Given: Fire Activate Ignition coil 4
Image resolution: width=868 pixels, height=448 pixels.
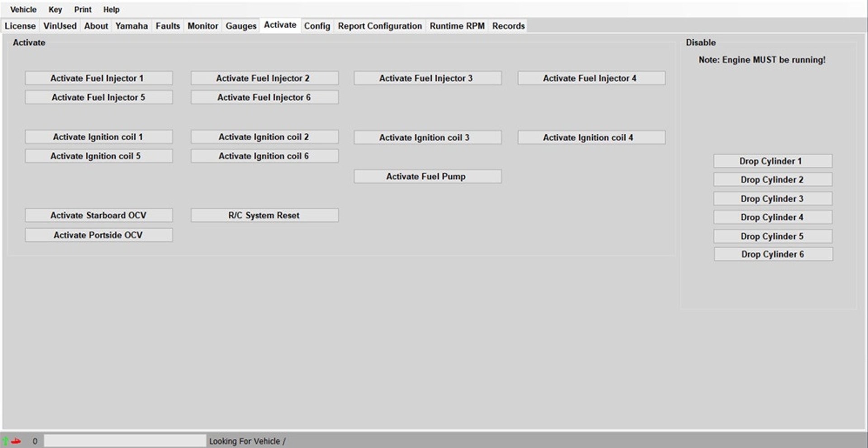Looking at the screenshot, I should coord(591,137).
